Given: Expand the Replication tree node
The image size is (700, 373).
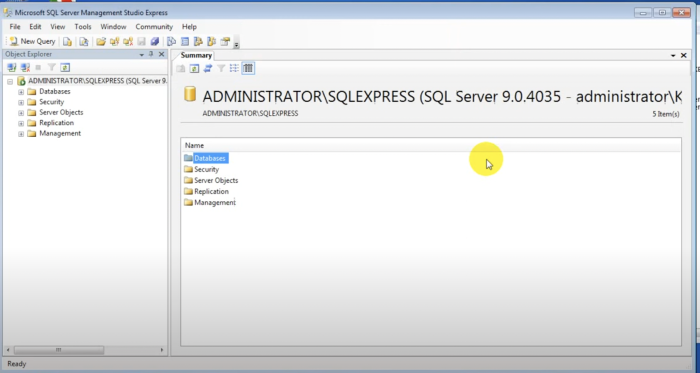Looking at the screenshot, I should coord(21,124).
